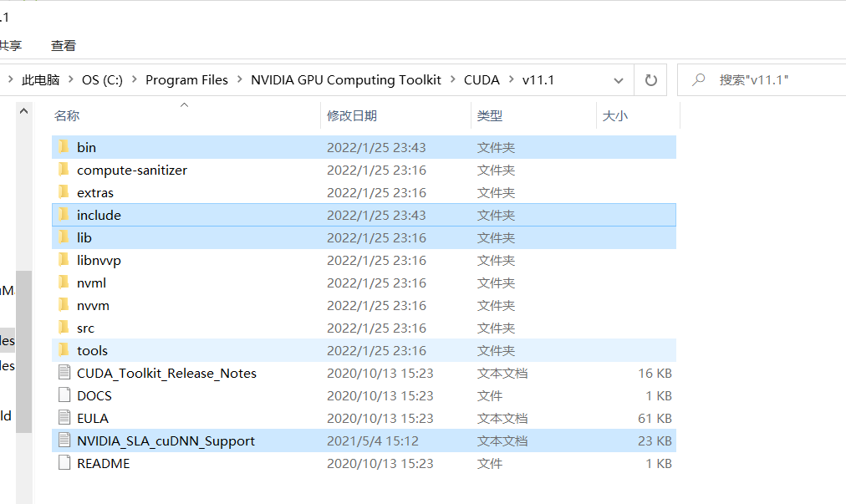This screenshot has height=504, width=846.
Task: Click the src folder icon
Action: [64, 328]
